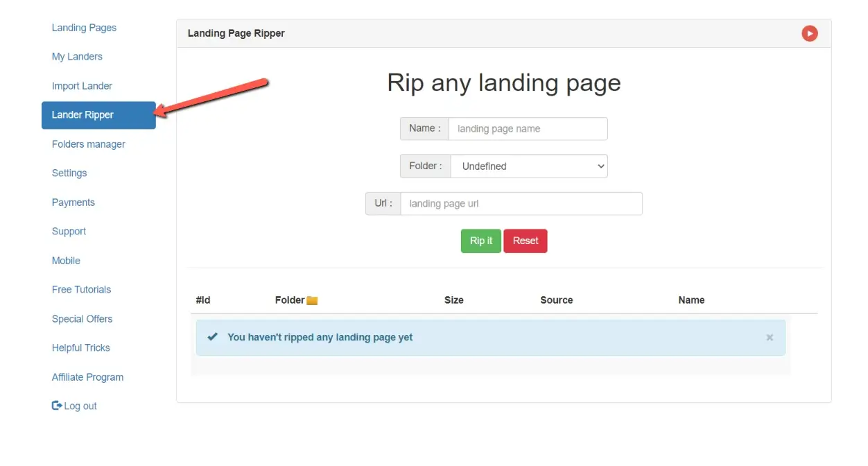868x466 pixels.
Task: Select Import Lander from sidebar
Action: [x=82, y=86]
